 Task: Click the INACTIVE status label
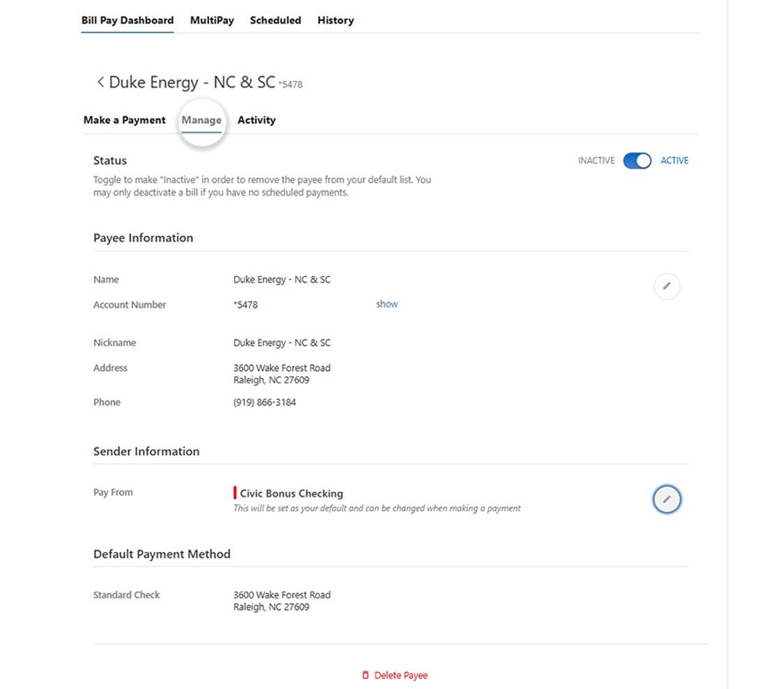(x=596, y=160)
